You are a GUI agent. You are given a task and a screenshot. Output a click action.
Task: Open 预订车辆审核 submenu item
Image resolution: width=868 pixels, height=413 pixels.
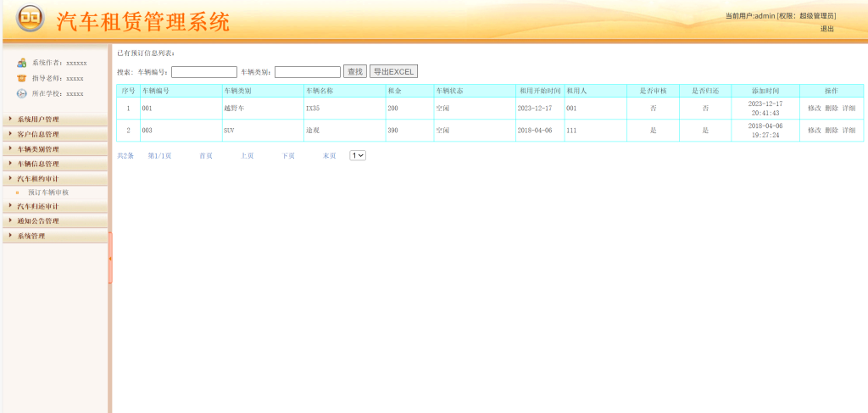click(48, 193)
